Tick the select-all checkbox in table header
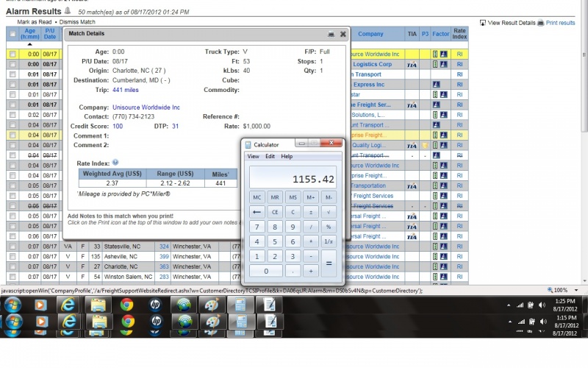This screenshot has width=588, height=368. click(x=12, y=34)
